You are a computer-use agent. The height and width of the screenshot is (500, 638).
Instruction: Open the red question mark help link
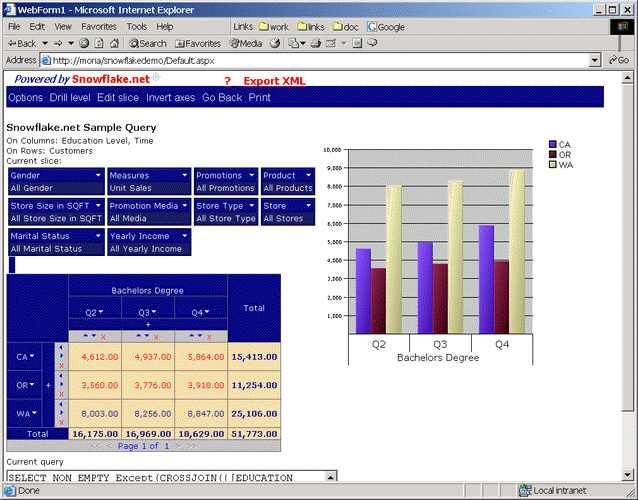(227, 81)
